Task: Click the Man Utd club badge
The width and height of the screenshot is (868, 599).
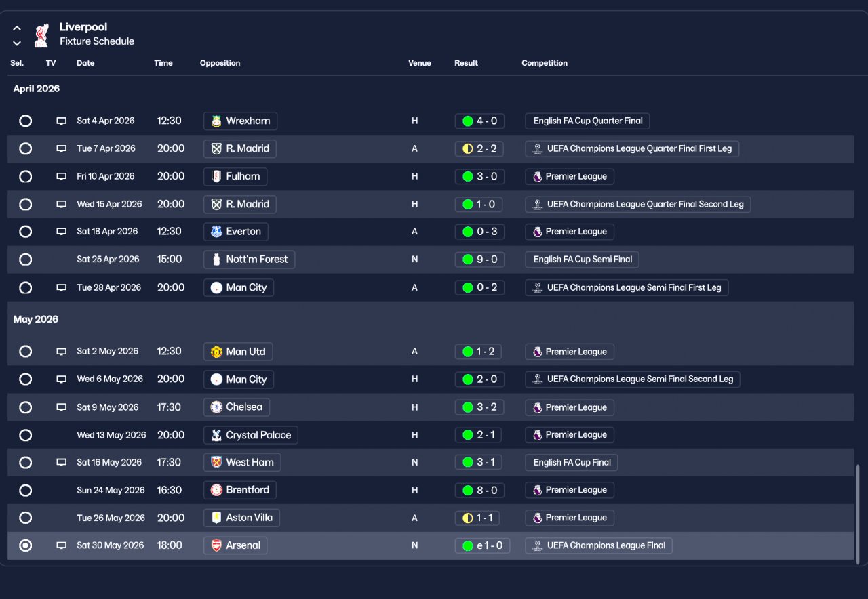Action: (216, 352)
